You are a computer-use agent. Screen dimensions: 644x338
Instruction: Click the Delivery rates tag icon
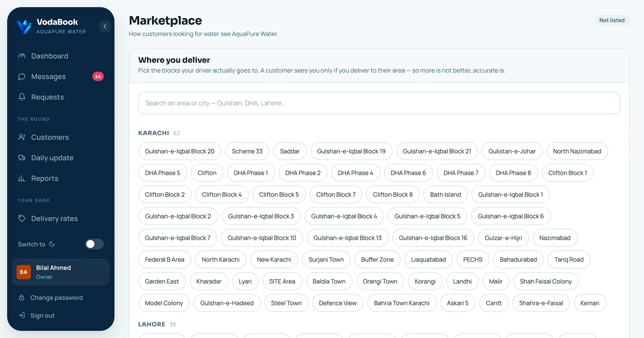(x=22, y=219)
